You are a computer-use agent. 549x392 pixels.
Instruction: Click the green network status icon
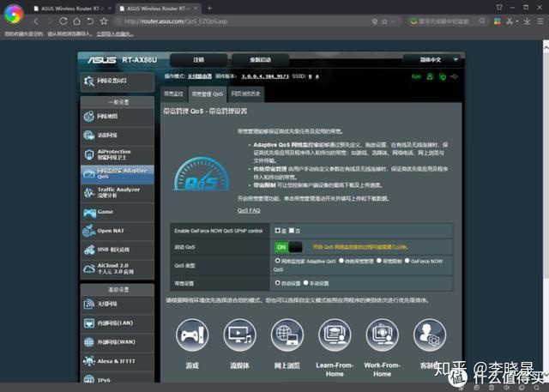pos(443,76)
